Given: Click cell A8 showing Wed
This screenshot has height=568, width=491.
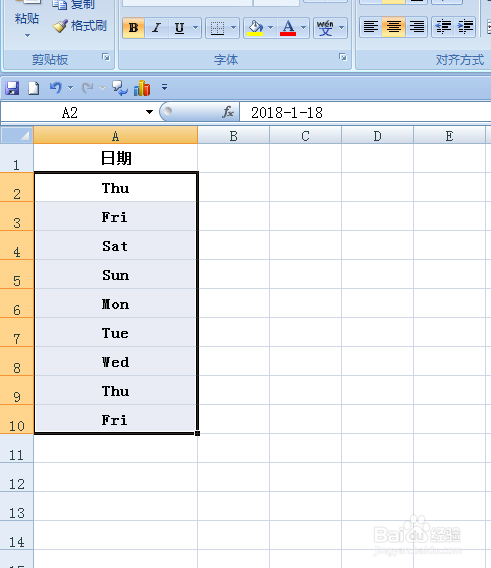Looking at the screenshot, I should [116, 362].
